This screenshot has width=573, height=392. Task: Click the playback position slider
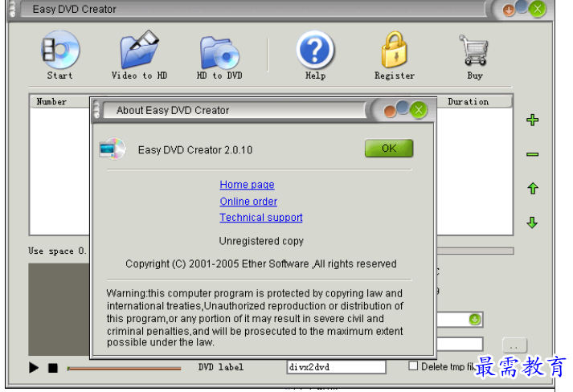[125, 369]
